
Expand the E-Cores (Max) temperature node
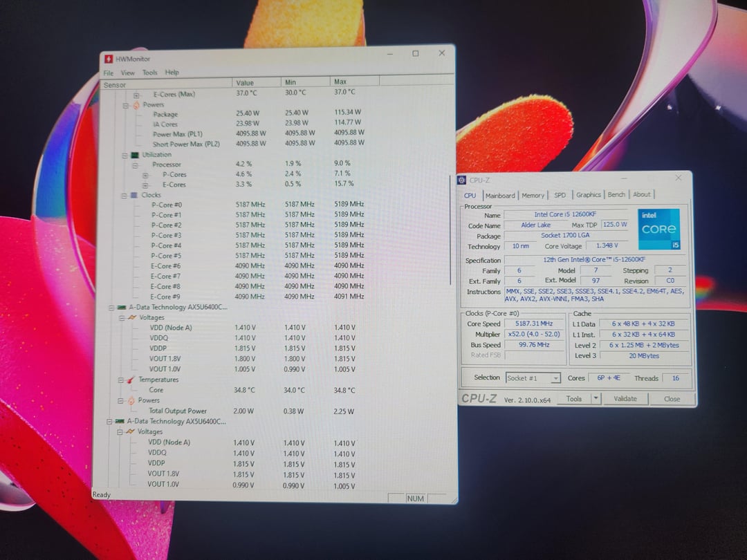(x=136, y=95)
